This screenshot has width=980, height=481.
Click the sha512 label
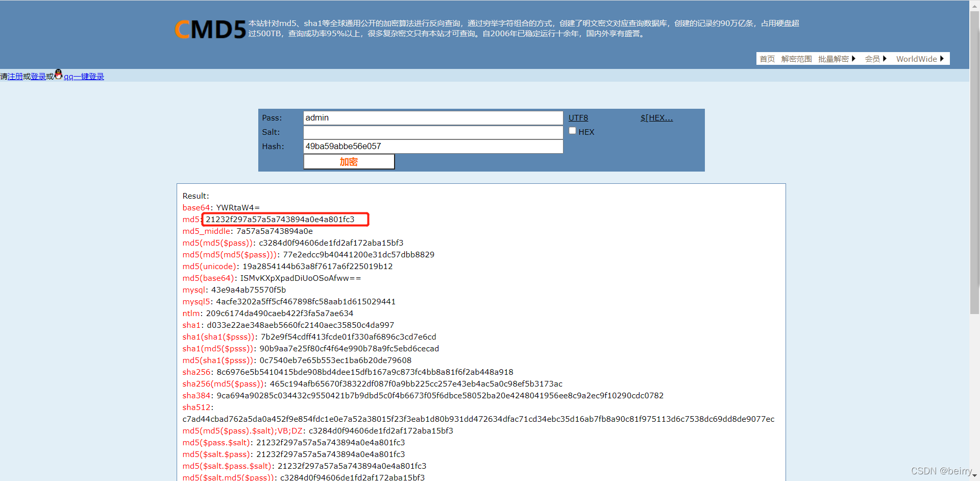pyautogui.click(x=197, y=407)
